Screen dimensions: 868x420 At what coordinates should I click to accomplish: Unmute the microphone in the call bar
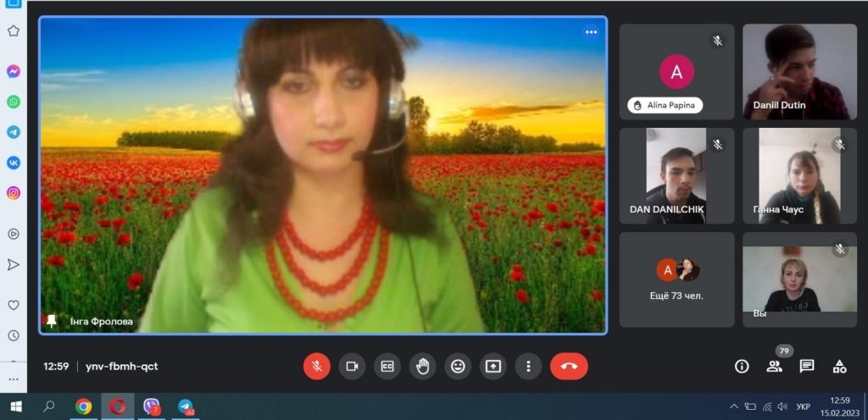coord(317,366)
